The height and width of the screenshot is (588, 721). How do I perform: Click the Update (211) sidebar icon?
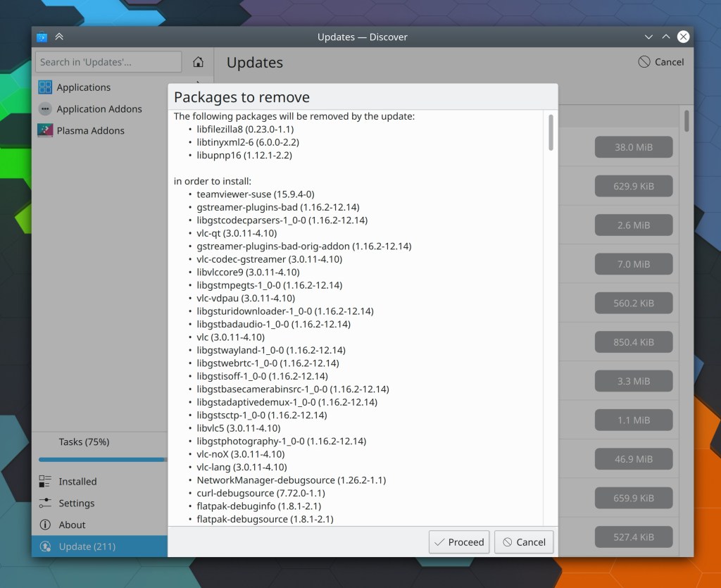coord(45,546)
